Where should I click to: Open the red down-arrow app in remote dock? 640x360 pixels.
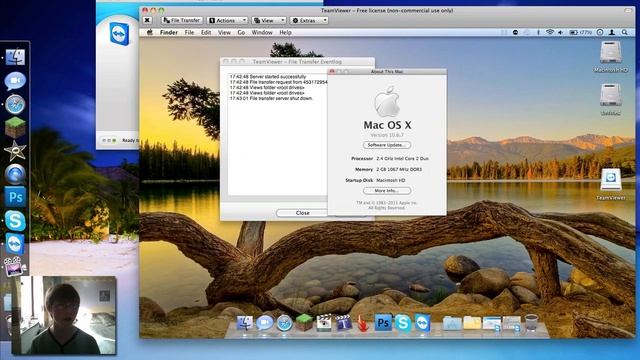(x=363, y=323)
